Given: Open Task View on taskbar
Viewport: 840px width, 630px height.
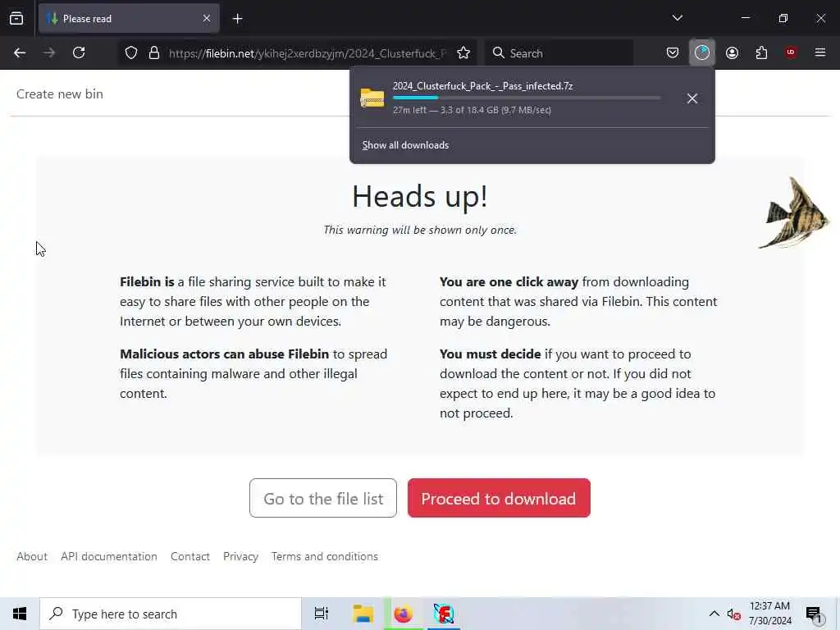Looking at the screenshot, I should (321, 614).
